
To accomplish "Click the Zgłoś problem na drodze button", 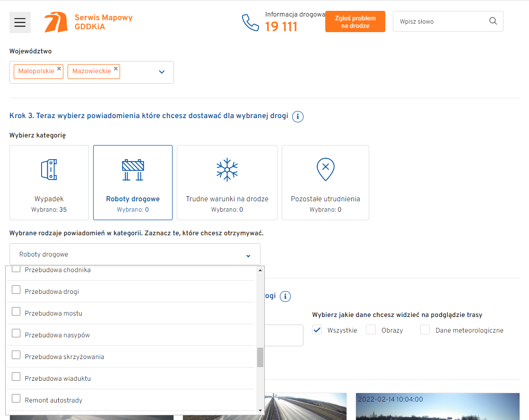I will [355, 22].
